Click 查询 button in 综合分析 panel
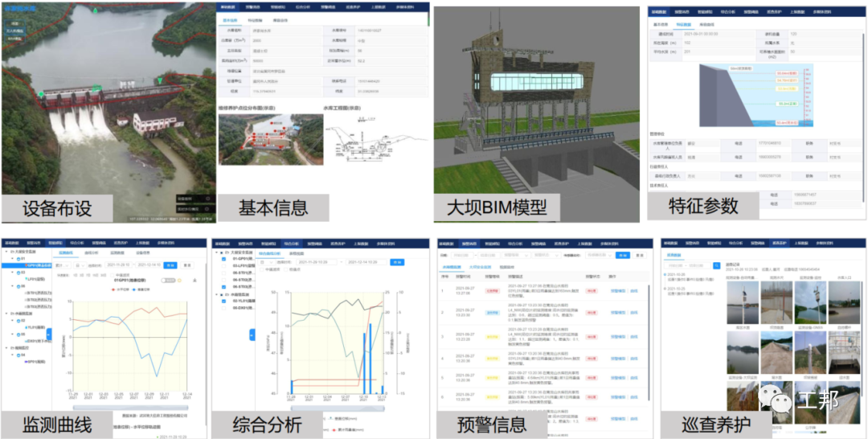Viewport: 868px width, 439px height. (397, 262)
